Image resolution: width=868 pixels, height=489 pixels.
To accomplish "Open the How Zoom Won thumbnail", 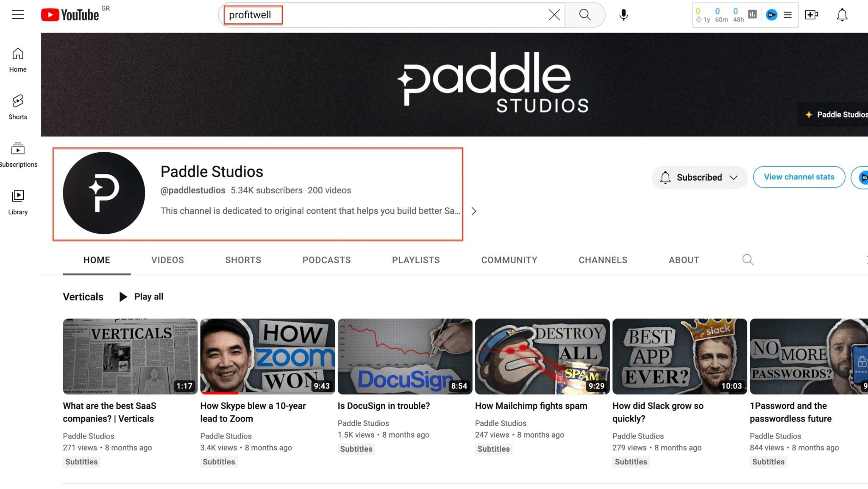I will tap(267, 356).
